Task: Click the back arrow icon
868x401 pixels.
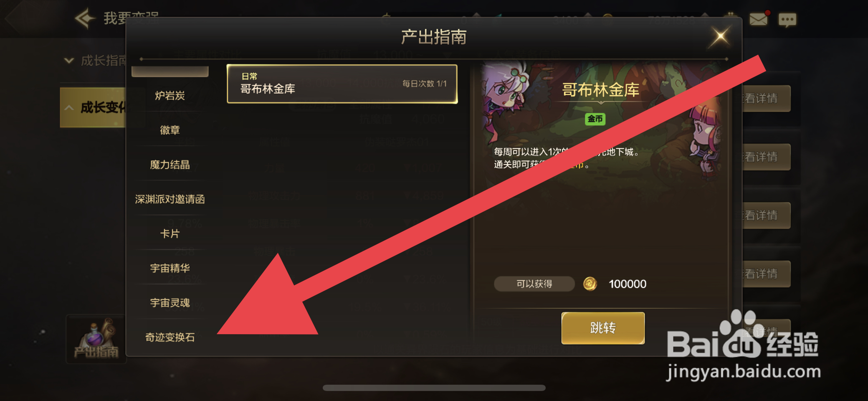Action: pyautogui.click(x=85, y=18)
